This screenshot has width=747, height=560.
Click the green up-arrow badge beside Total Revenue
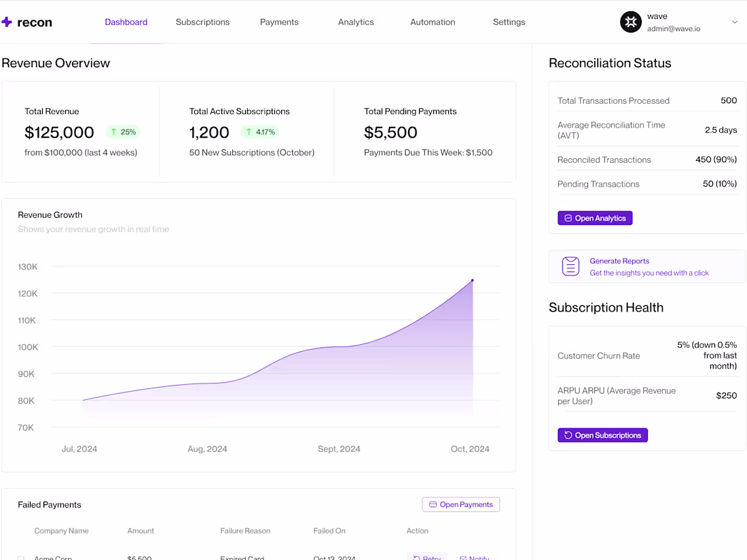tap(122, 132)
